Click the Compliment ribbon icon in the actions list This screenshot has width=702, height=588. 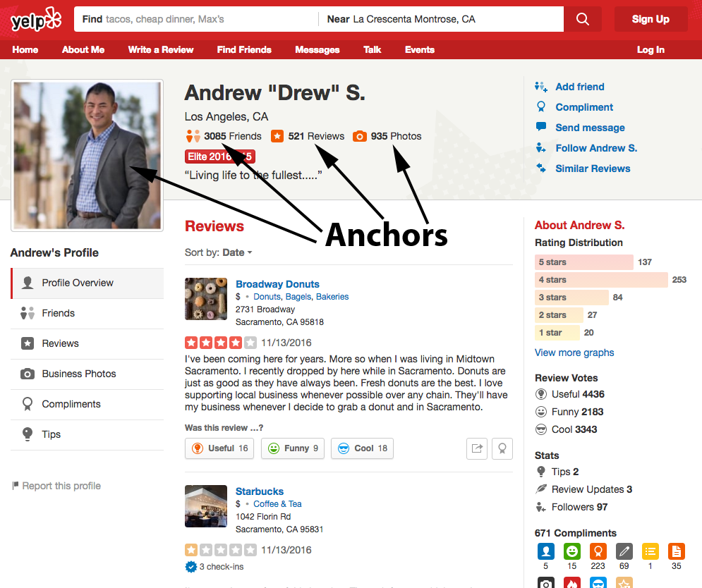tap(541, 106)
